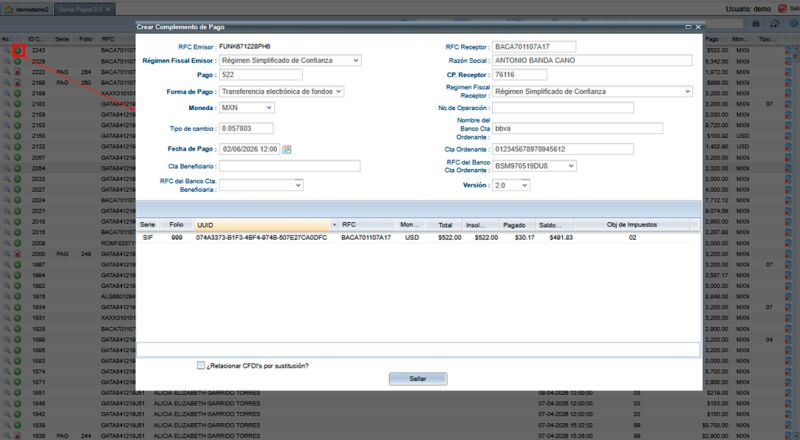Click the RFC Receptor field BACA701107A17

(x=534, y=46)
